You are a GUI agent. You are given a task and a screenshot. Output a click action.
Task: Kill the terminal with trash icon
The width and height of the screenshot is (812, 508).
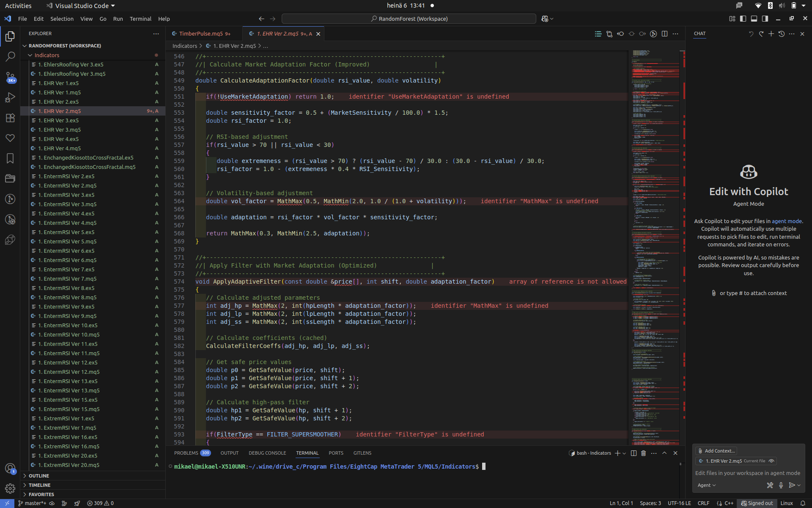coord(643,453)
